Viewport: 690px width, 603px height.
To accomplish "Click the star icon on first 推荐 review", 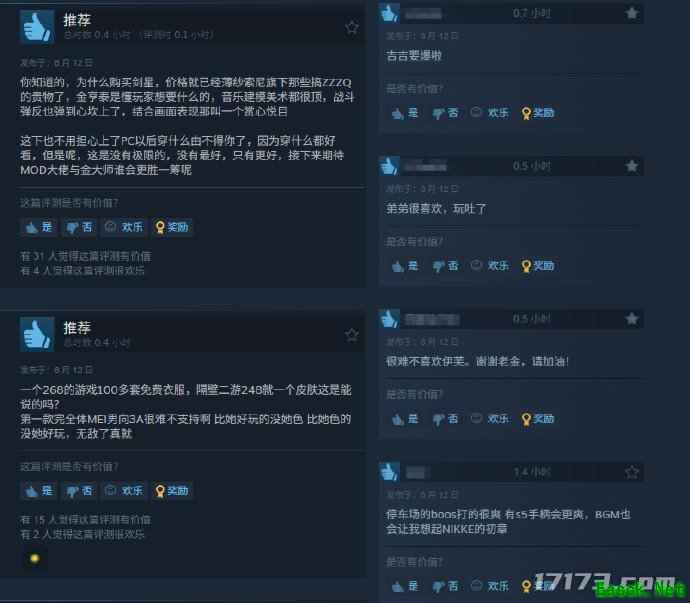I will point(352,28).
